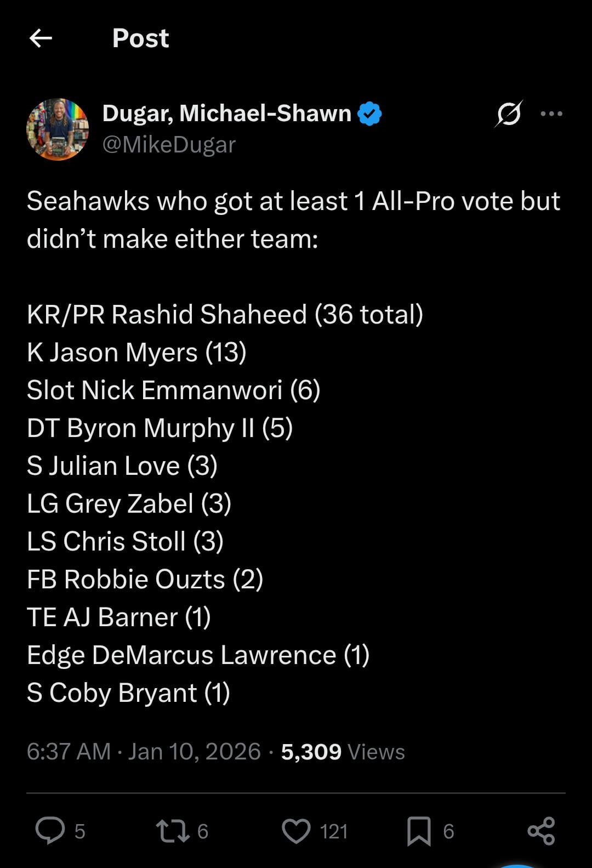The width and height of the screenshot is (592, 868).
Task: Tap the blue verified badge
Action: 369,114
